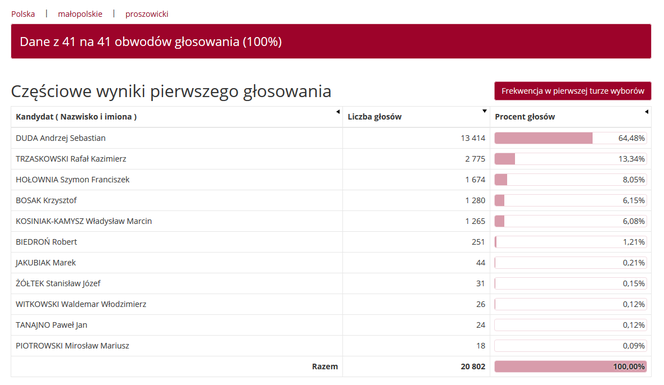Click the 6,15% percentage bar
Viewport: 664px width, 385px height.
click(570, 200)
